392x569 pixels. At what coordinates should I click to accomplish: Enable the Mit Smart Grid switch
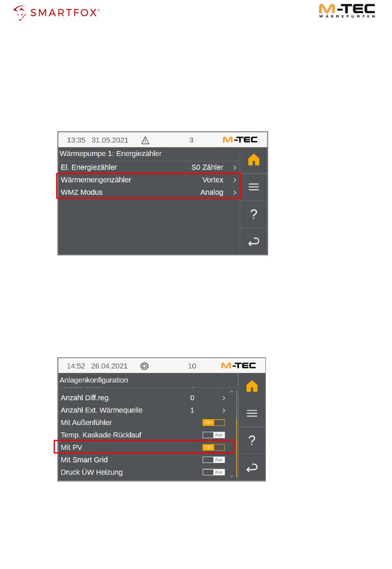[214, 460]
